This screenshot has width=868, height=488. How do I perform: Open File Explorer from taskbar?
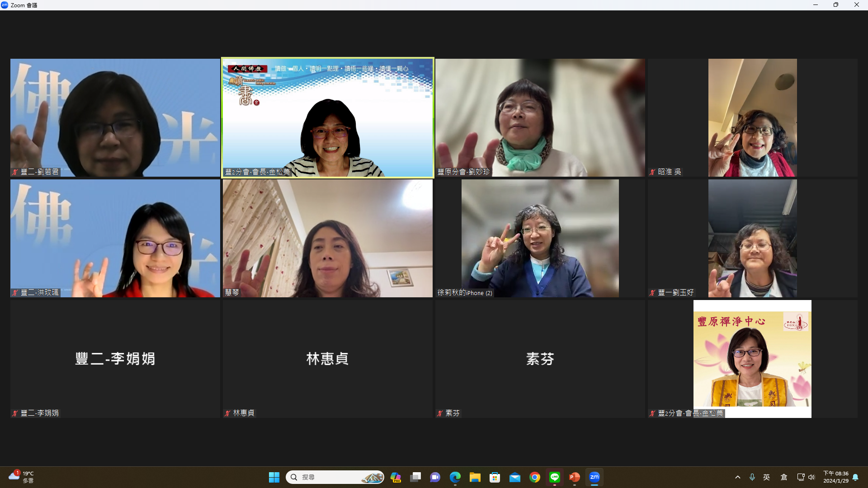pyautogui.click(x=475, y=477)
